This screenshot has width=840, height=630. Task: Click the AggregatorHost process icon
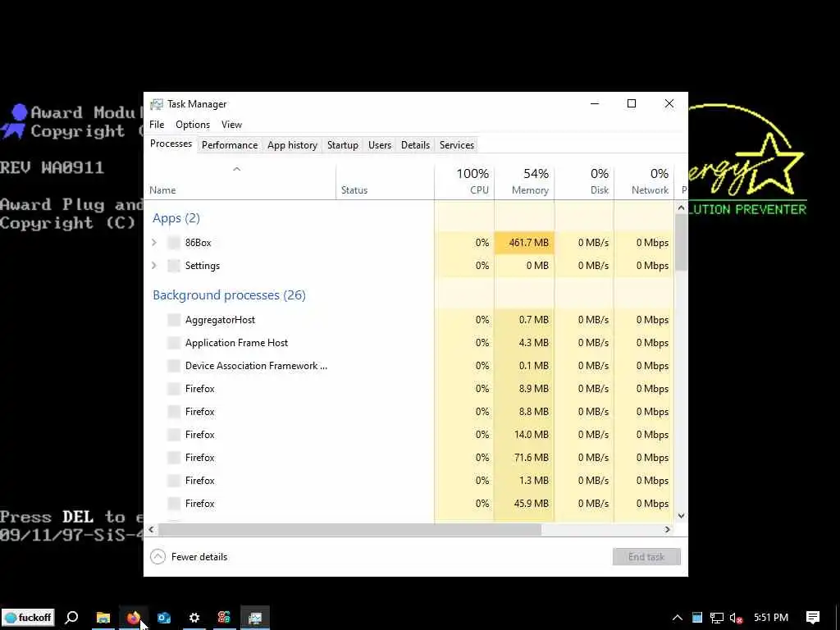point(174,320)
